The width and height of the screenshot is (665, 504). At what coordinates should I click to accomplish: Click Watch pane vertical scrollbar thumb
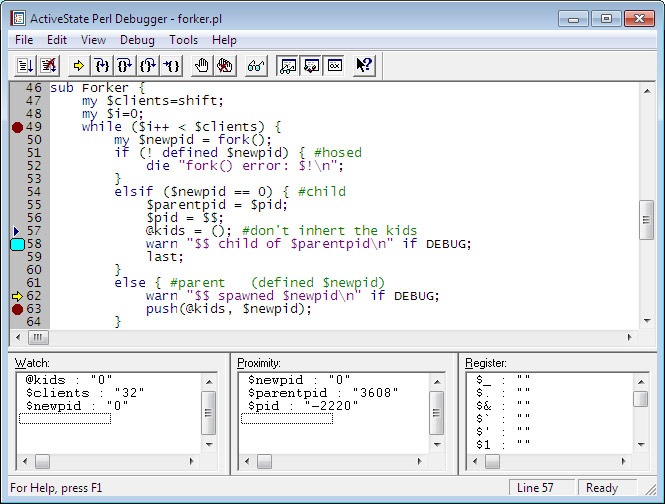pyautogui.click(x=209, y=413)
